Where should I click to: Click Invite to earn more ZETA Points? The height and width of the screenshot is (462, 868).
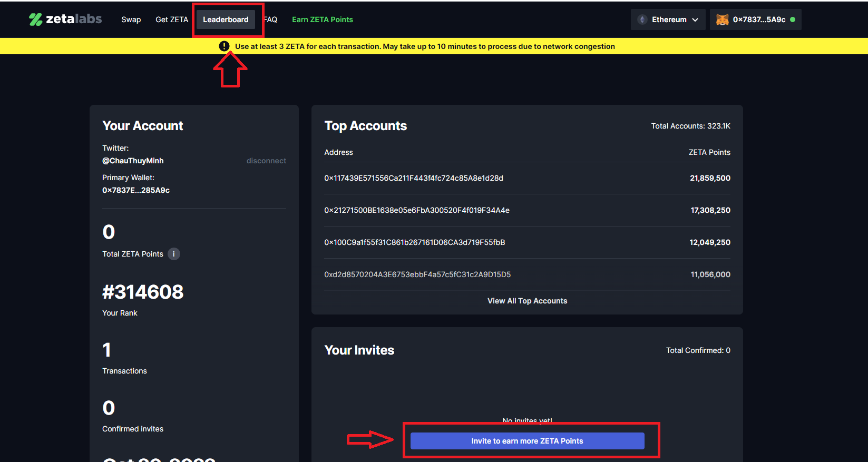[527, 441]
